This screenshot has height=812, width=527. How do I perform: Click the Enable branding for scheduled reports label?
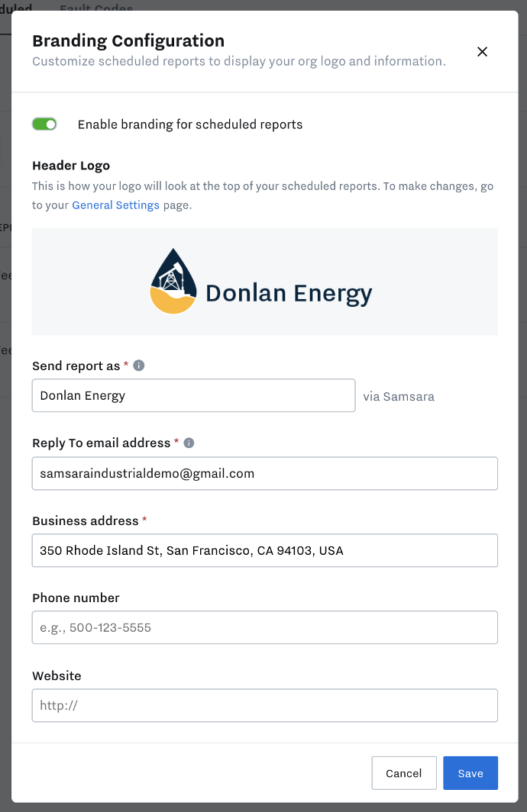[190, 124]
